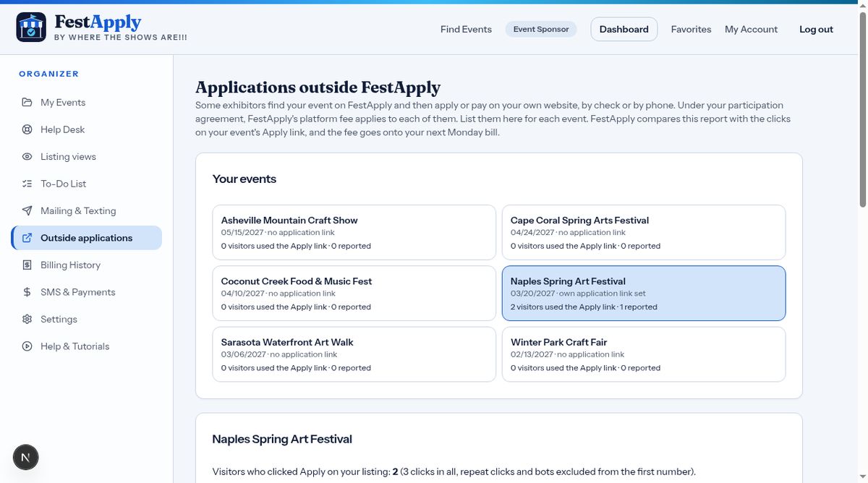Open Find Events in top navigation

click(x=466, y=30)
